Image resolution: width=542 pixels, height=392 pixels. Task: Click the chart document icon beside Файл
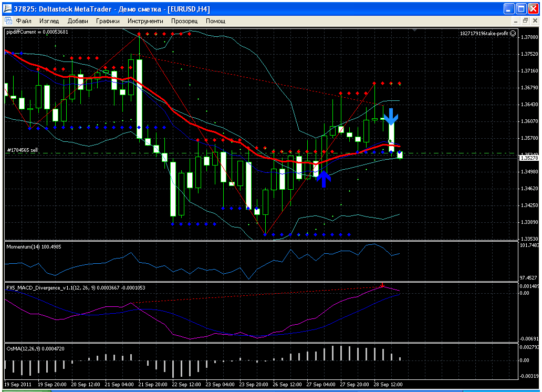point(8,21)
